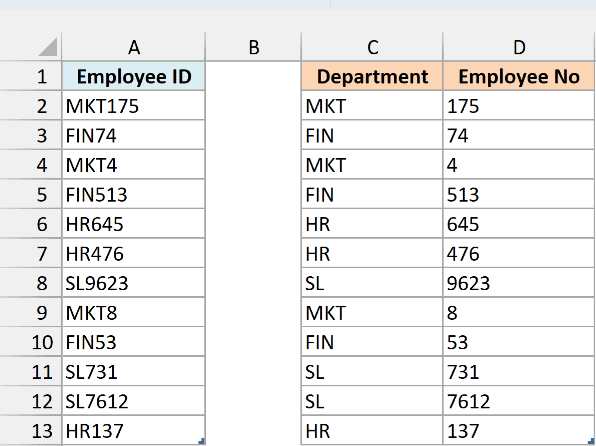Viewport: 596px width, 446px height.
Task: Select cell containing MKT8
Action: [133, 313]
